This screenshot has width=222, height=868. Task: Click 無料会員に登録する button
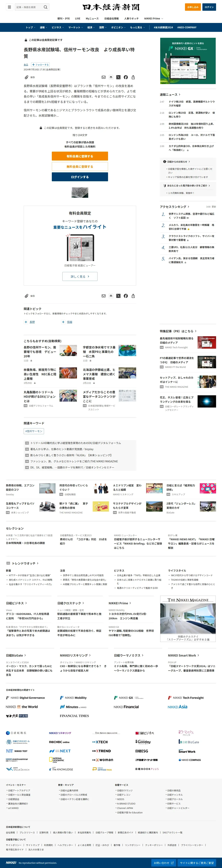tap(80, 166)
